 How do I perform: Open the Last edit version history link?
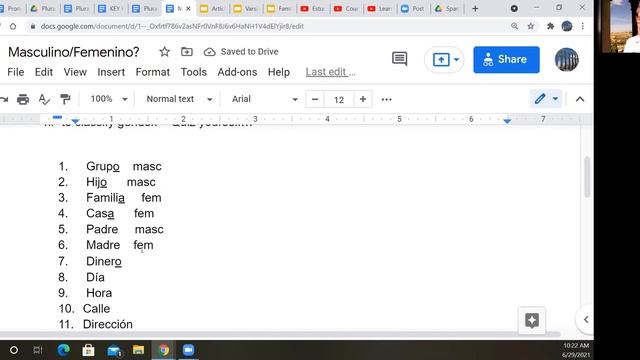click(x=330, y=72)
